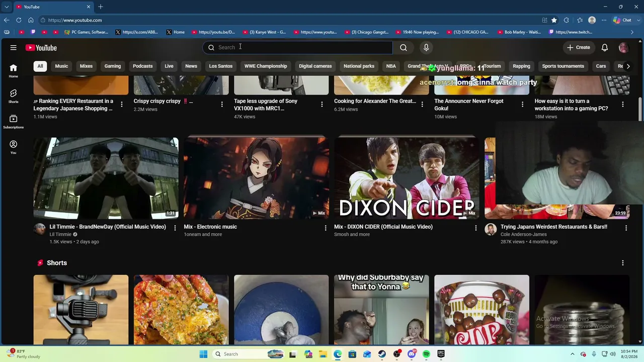This screenshot has width=644, height=362.
Task: Open options for The Announcer Never Forgot Goku
Action: (522, 104)
